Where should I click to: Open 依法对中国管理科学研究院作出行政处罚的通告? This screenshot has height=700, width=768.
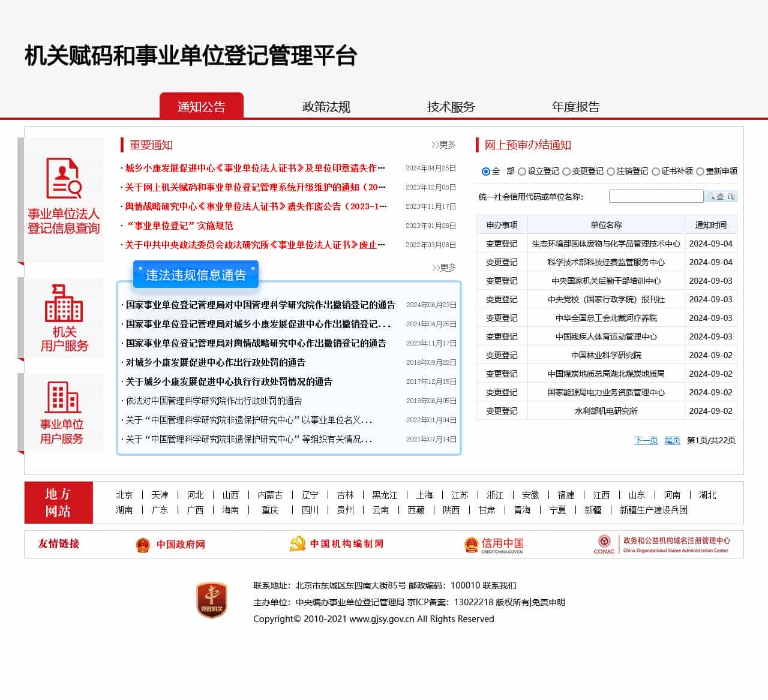[214, 401]
